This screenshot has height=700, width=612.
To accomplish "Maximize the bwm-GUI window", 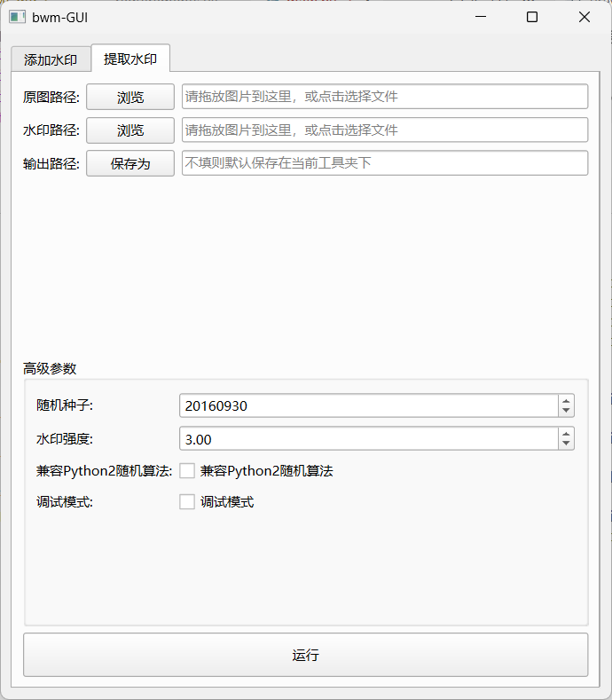I will [532, 17].
